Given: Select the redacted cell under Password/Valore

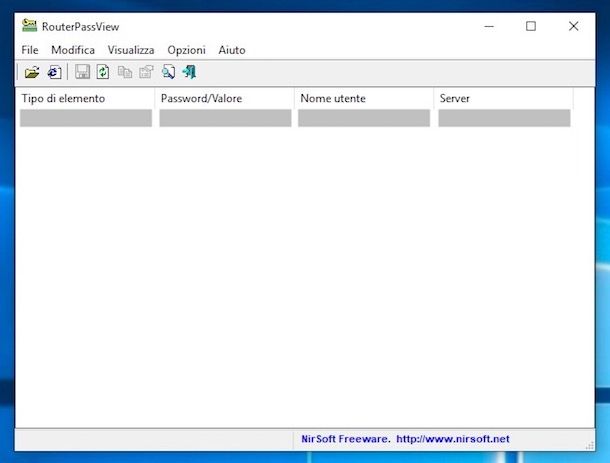Looking at the screenshot, I should [225, 118].
